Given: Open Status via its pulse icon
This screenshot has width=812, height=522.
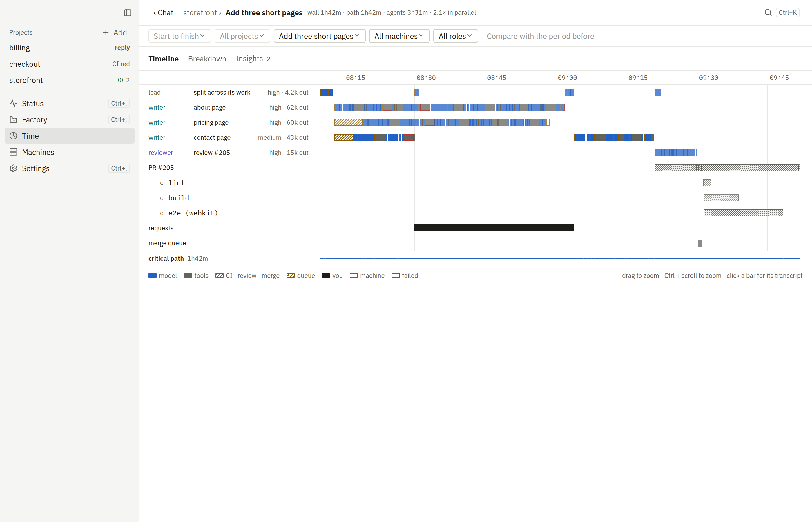Looking at the screenshot, I should click(x=13, y=103).
